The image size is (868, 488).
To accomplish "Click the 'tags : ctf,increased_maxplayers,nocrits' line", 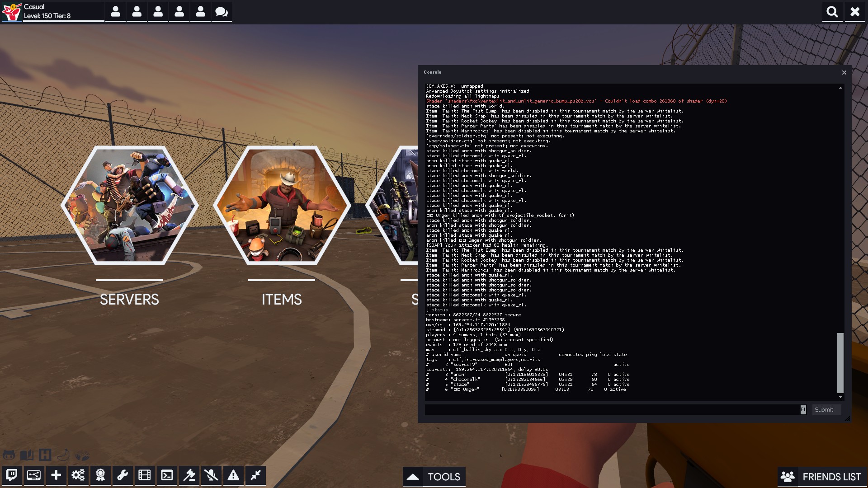I will pos(483,360).
